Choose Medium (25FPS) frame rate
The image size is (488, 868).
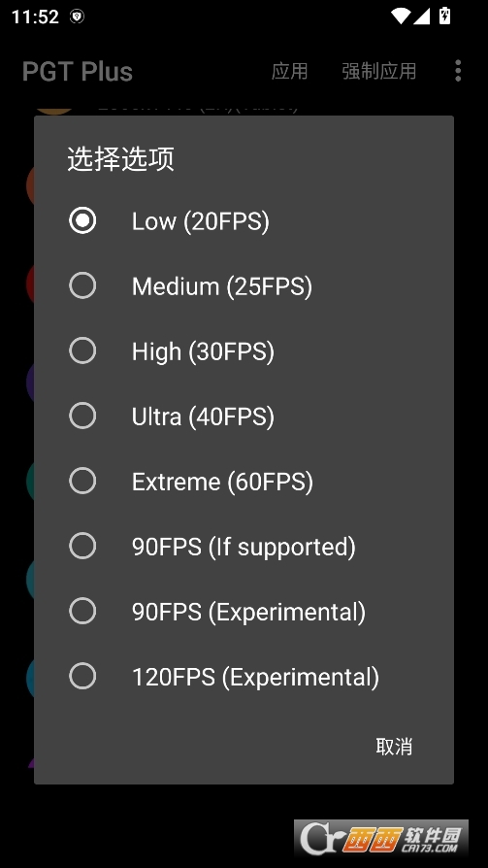(244, 286)
